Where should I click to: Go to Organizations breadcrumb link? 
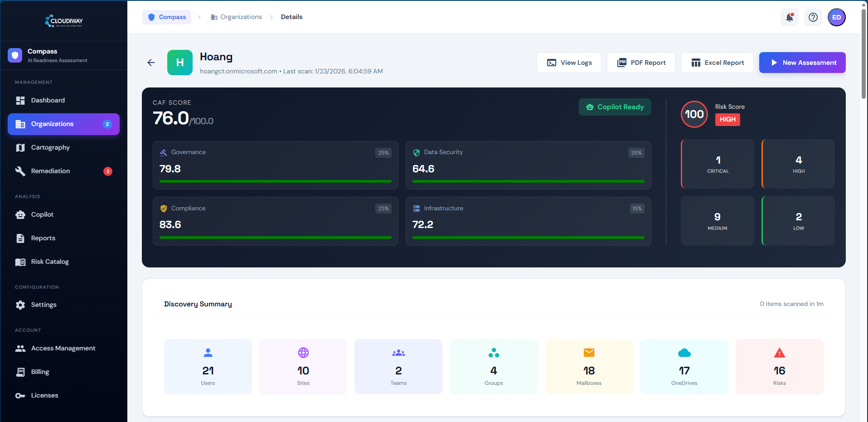click(236, 17)
